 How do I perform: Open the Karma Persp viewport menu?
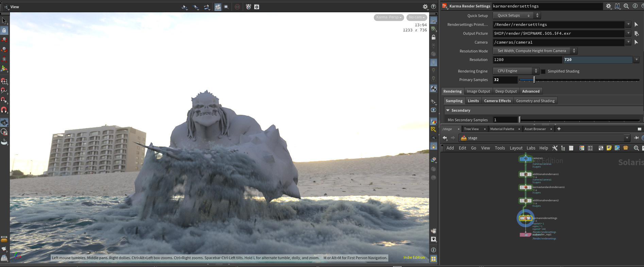click(x=389, y=17)
